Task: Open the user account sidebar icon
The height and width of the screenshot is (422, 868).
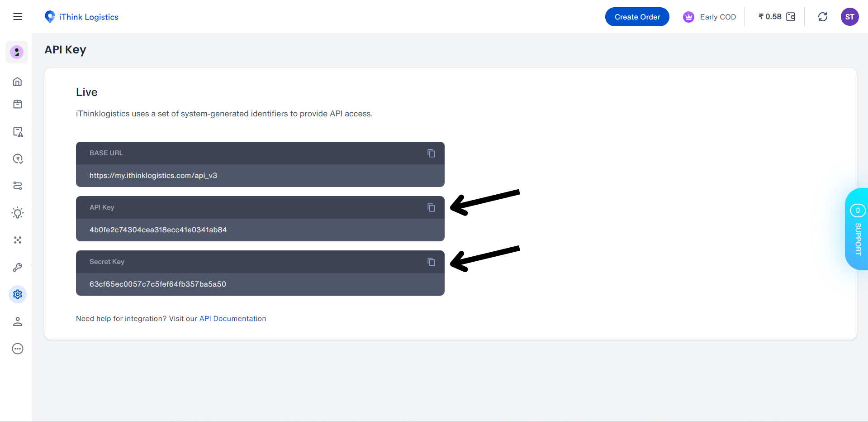Action: click(x=18, y=321)
